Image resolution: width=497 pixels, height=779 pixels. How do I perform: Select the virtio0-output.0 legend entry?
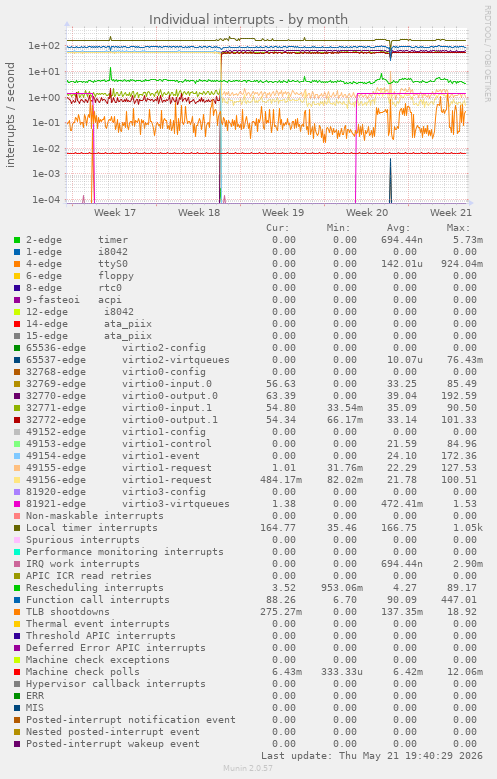point(122,396)
